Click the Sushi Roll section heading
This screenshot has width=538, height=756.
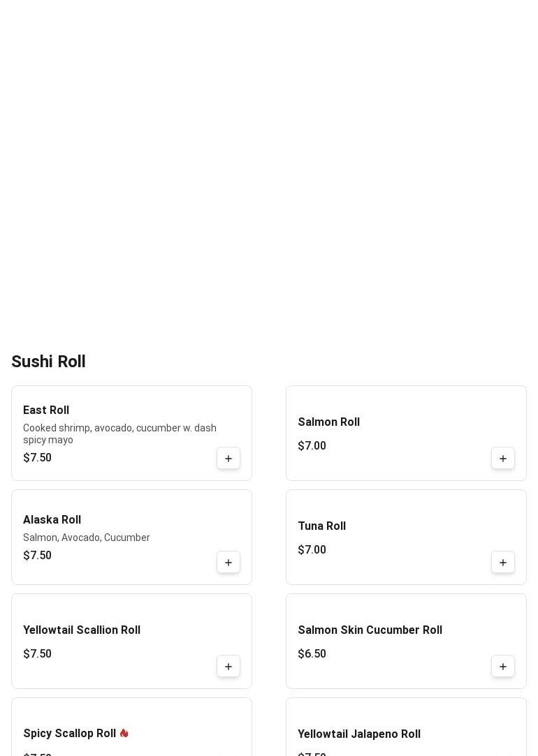coord(48,362)
